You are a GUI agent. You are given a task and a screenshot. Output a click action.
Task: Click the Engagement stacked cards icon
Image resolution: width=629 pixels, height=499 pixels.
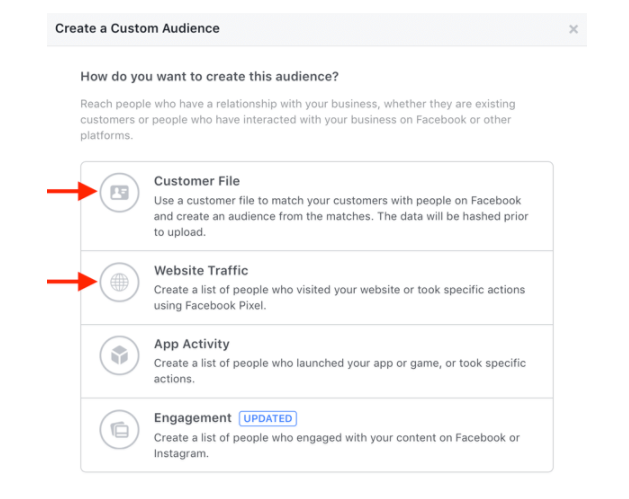[x=120, y=430]
